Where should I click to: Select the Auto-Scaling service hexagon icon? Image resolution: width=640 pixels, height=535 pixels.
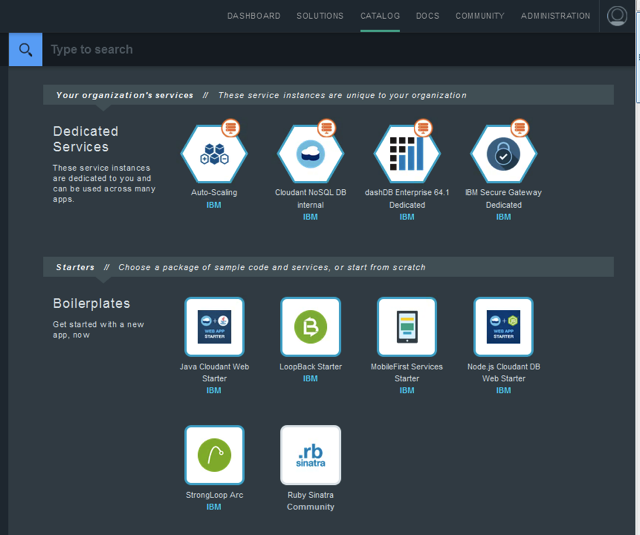coord(214,154)
